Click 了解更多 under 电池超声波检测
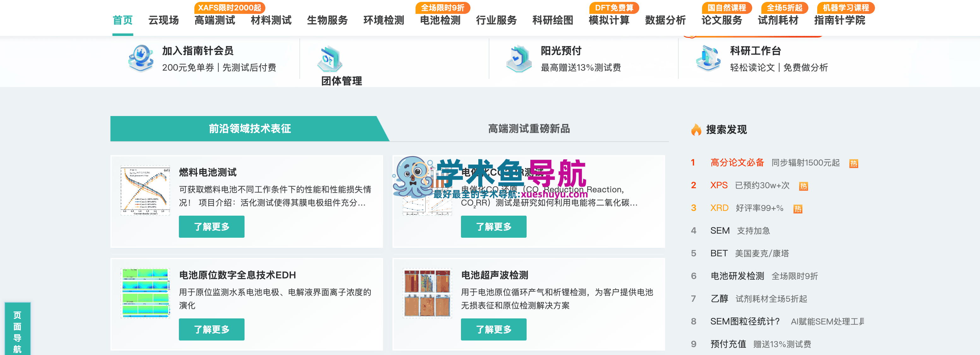The height and width of the screenshot is (355, 980). point(493,329)
